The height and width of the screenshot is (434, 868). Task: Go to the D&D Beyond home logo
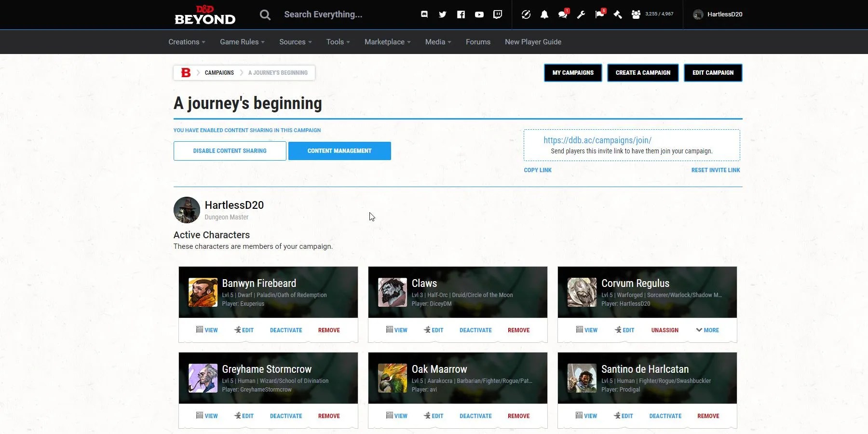pos(205,14)
